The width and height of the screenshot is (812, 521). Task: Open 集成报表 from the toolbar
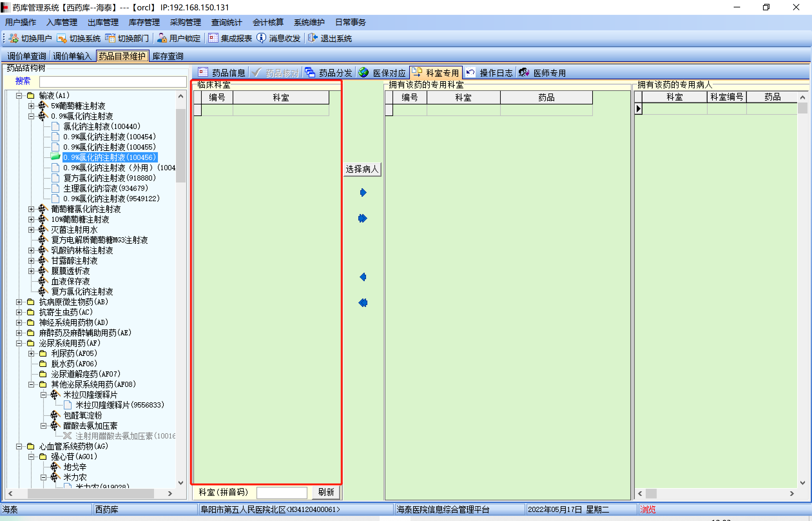coord(230,38)
